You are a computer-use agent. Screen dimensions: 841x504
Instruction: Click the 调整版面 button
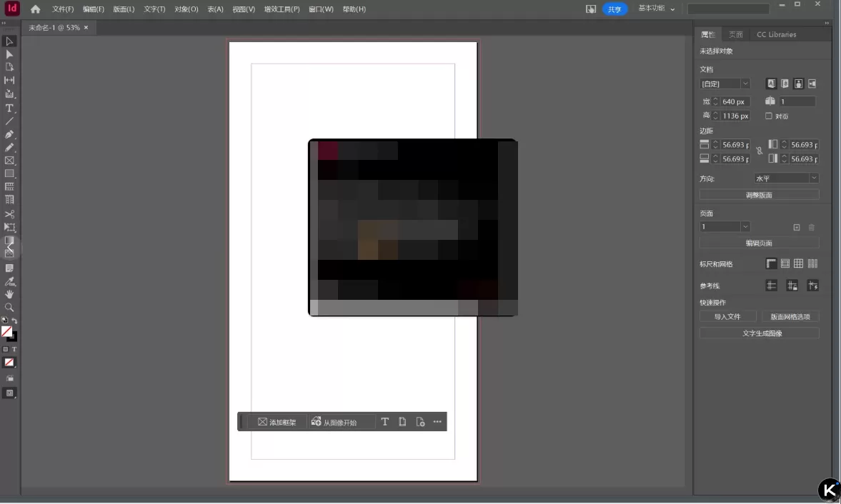tap(759, 194)
